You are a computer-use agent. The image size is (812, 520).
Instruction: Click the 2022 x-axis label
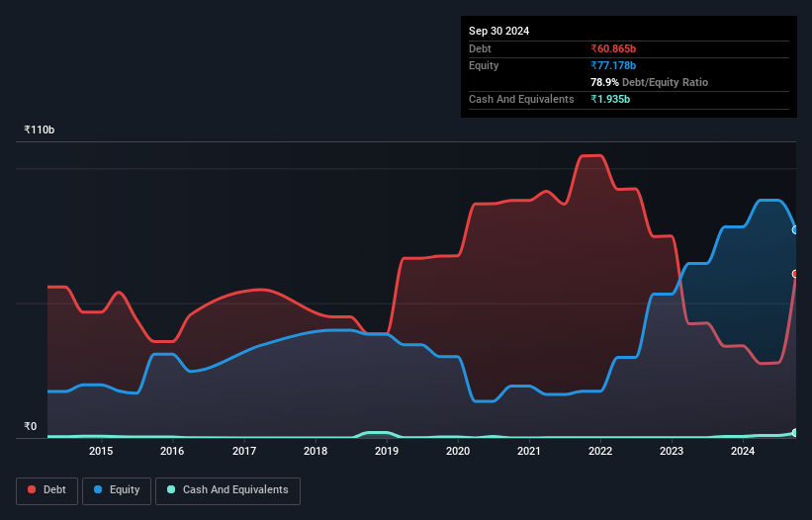pos(600,451)
